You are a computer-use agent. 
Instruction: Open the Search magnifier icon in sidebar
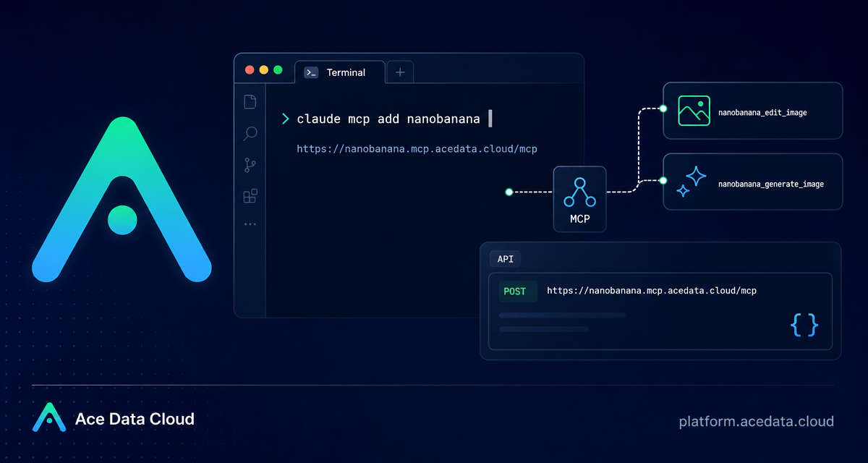[250, 134]
